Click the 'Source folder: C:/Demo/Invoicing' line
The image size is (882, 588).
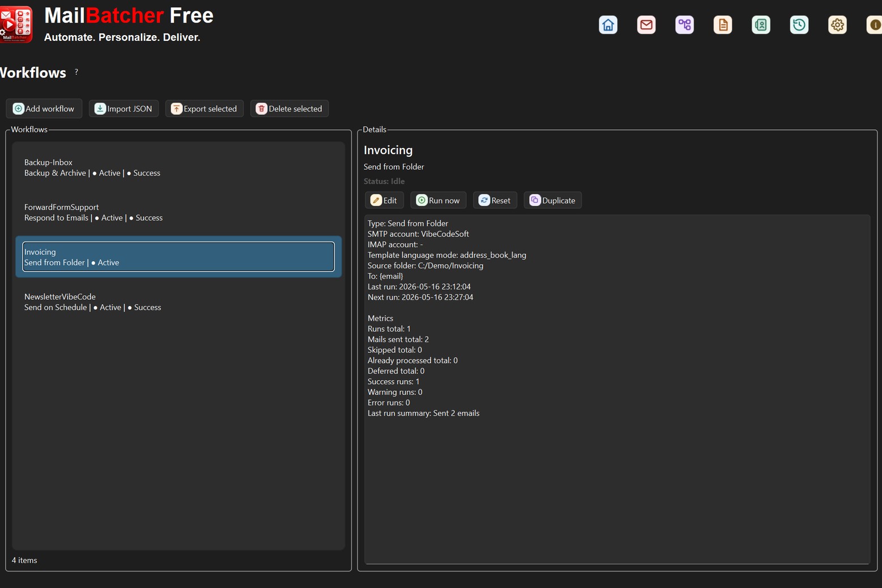(x=425, y=266)
